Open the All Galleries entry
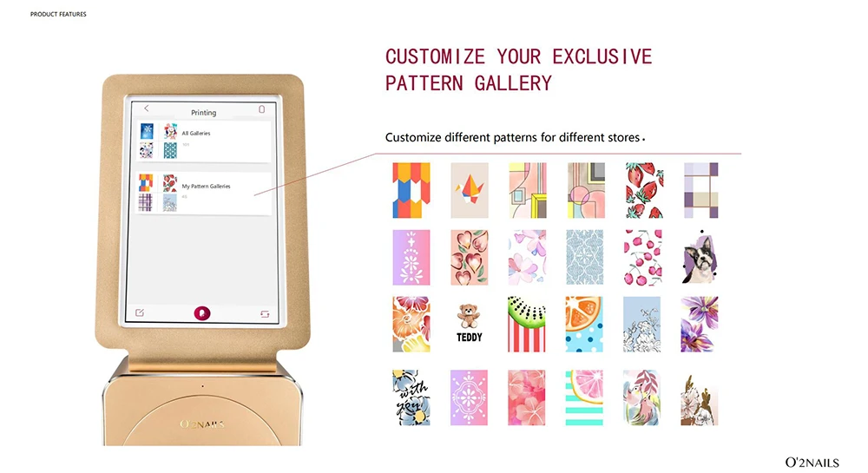The height and width of the screenshot is (473, 868). [203, 141]
